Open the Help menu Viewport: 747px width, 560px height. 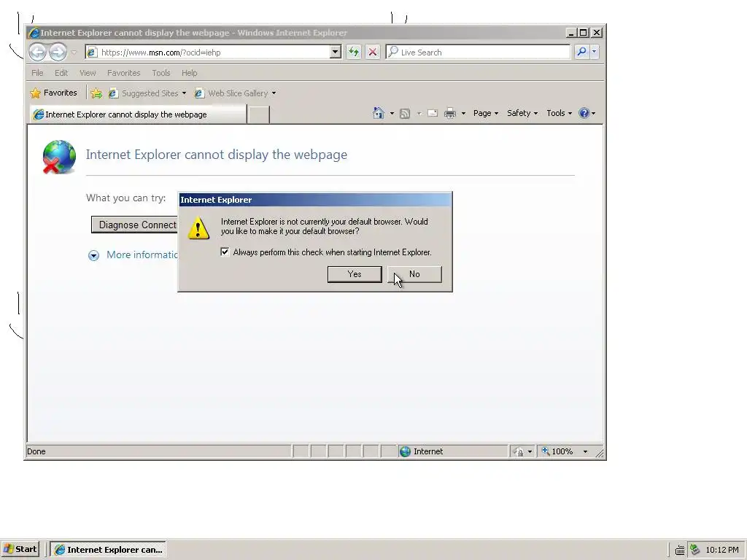pyautogui.click(x=189, y=73)
